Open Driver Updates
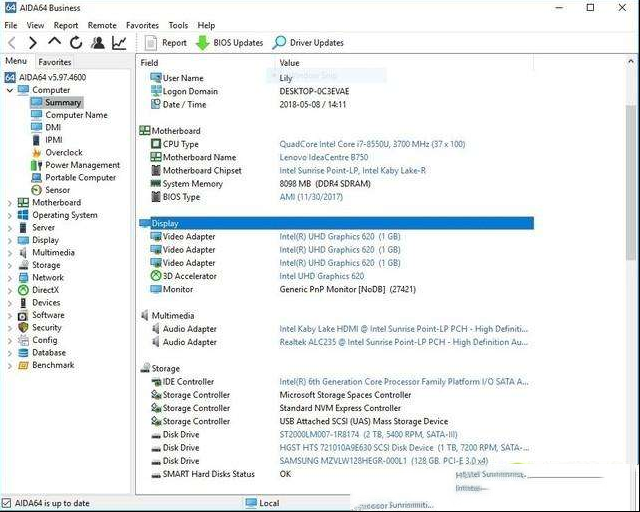This screenshot has width=640, height=512. coord(308,42)
